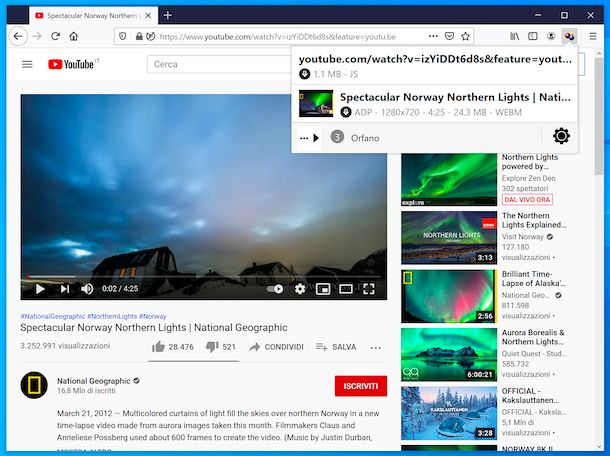This screenshot has width=610, height=456.
Task: Download the 1.1 MB JS entry
Action: tap(305, 74)
